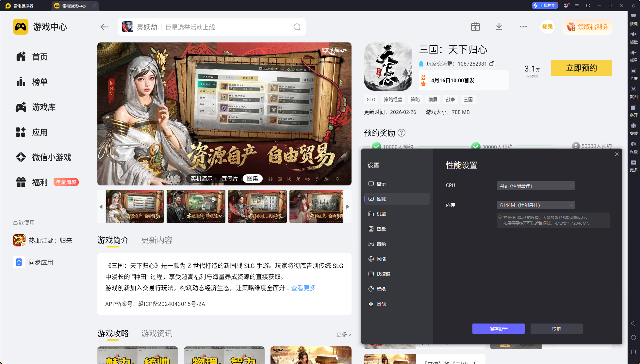Select the 显示 settings category
640x364 pixels.
pyautogui.click(x=381, y=184)
